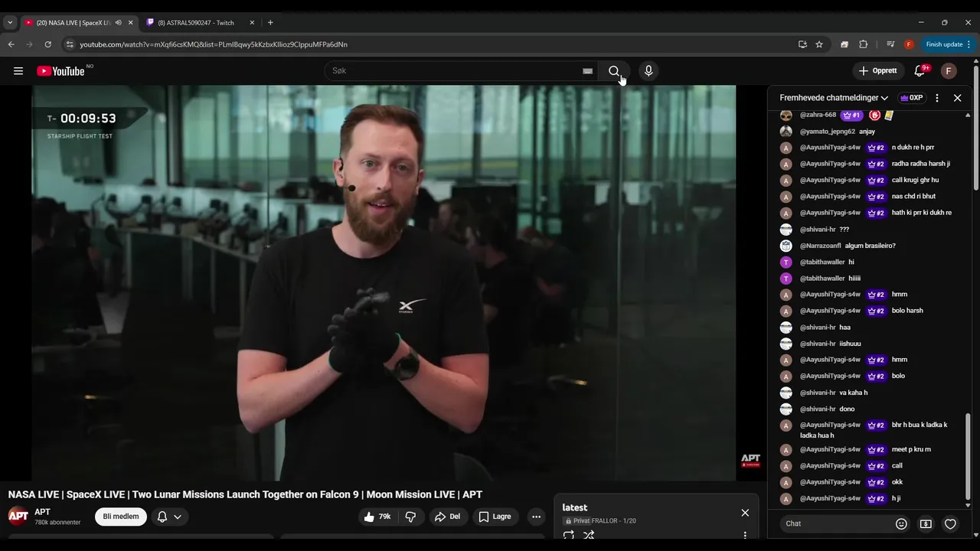Screen dimensions: 980x551
Task: Open Super Chat dollar icon
Action: point(926,524)
